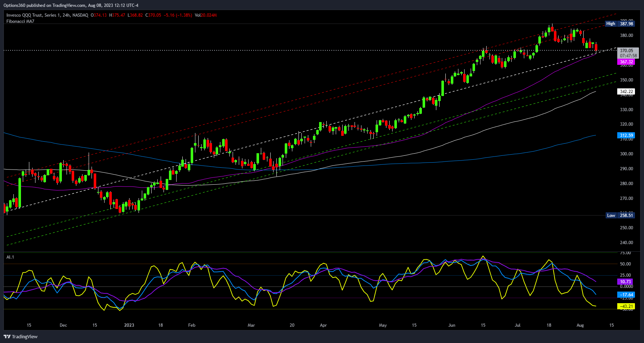The height and width of the screenshot is (343, 644).
Task: Click the Apr label on the time axis
Action: click(323, 325)
